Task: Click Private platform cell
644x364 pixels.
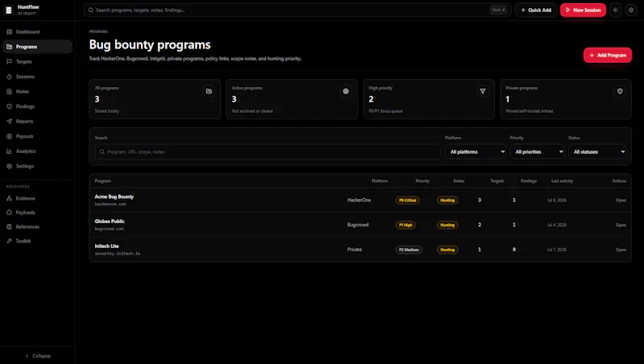Action: [354, 250]
